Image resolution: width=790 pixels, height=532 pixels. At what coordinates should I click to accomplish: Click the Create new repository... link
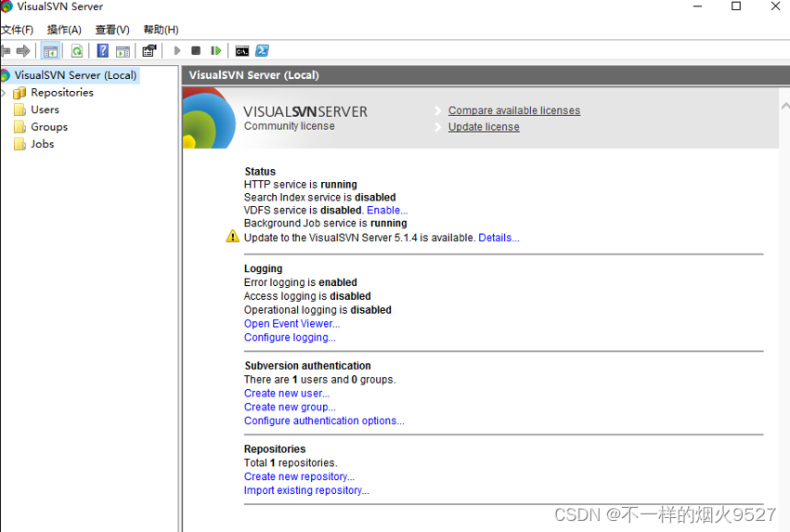coord(299,476)
